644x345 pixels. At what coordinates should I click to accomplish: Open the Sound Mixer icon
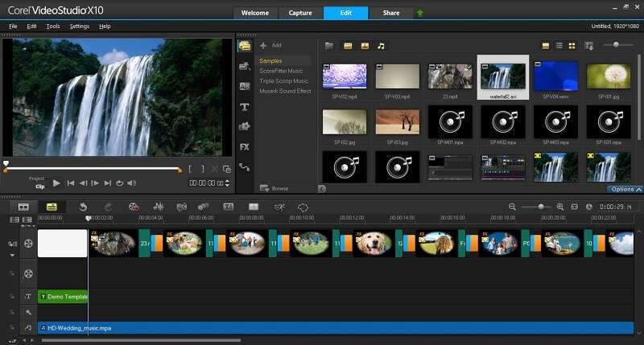pos(159,207)
